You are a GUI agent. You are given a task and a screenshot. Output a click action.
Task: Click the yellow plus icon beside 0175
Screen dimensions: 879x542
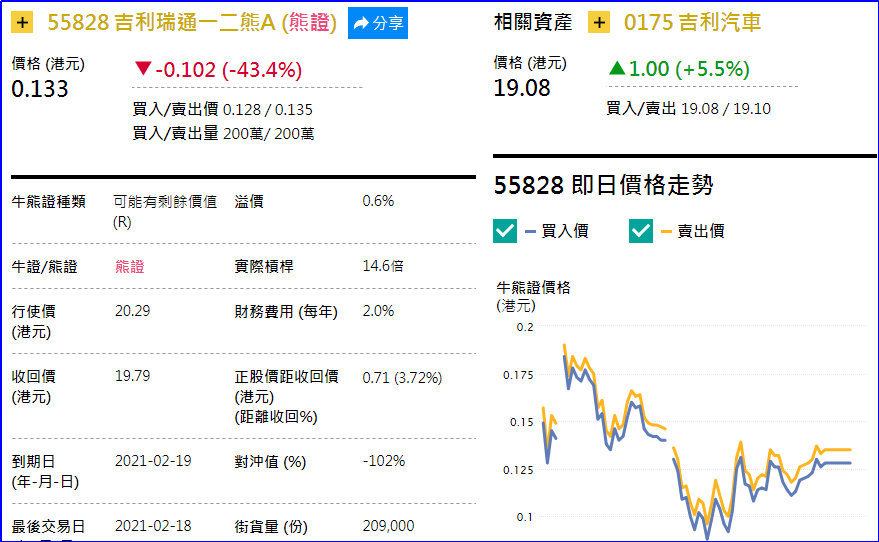(x=599, y=22)
